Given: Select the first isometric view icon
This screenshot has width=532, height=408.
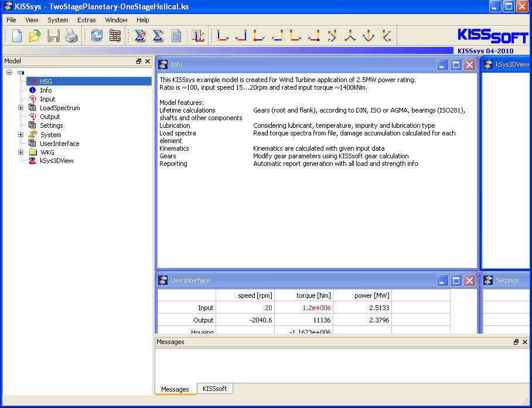Looking at the screenshot, I should click(332, 36).
